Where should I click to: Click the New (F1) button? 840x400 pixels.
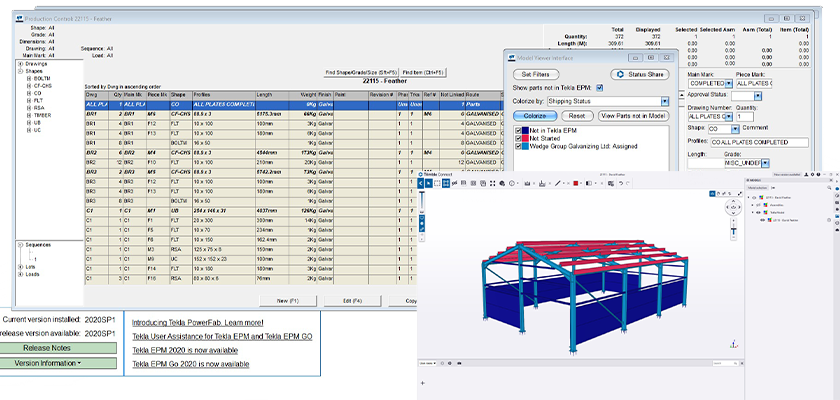tap(288, 301)
